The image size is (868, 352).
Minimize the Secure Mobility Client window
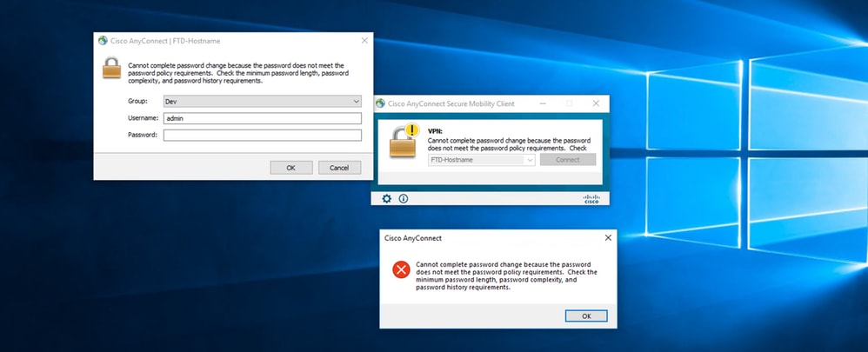(x=543, y=103)
